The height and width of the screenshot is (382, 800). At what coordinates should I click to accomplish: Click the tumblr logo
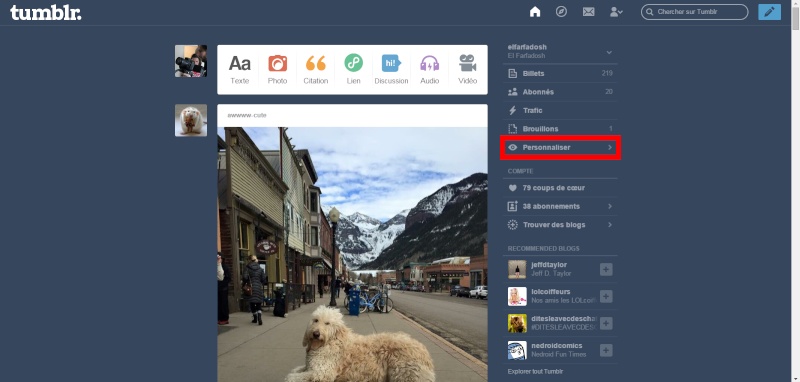pos(45,12)
